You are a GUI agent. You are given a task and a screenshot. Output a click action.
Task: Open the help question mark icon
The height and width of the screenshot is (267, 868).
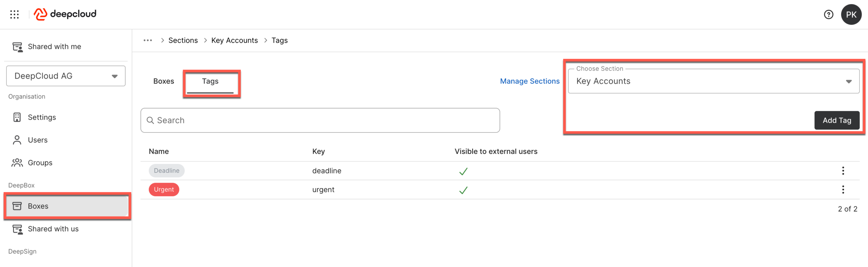tap(828, 15)
